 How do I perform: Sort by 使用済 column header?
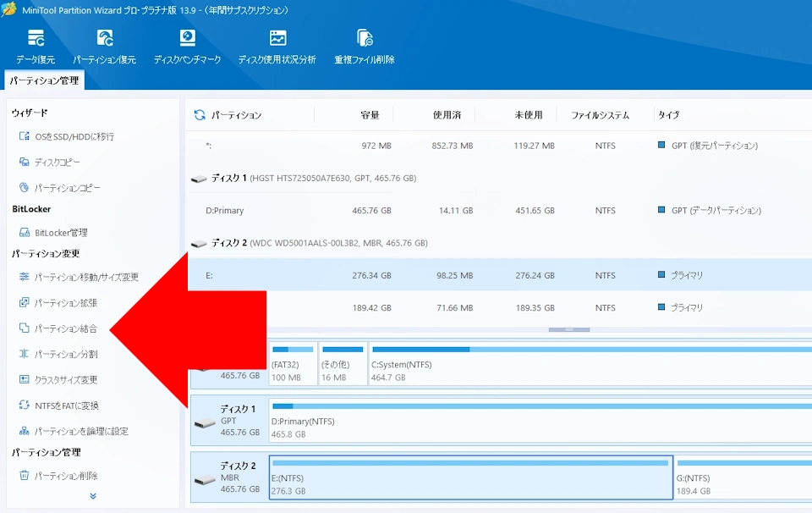pyautogui.click(x=447, y=115)
